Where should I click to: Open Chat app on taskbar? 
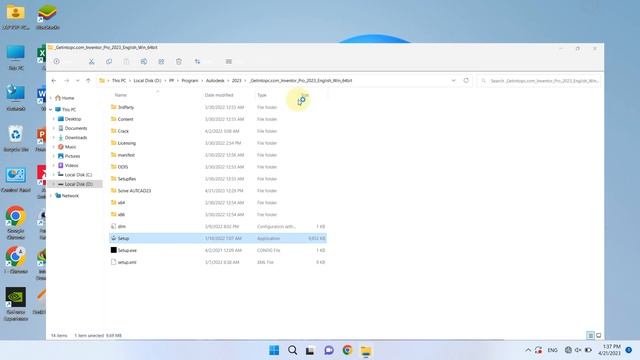coord(329,350)
